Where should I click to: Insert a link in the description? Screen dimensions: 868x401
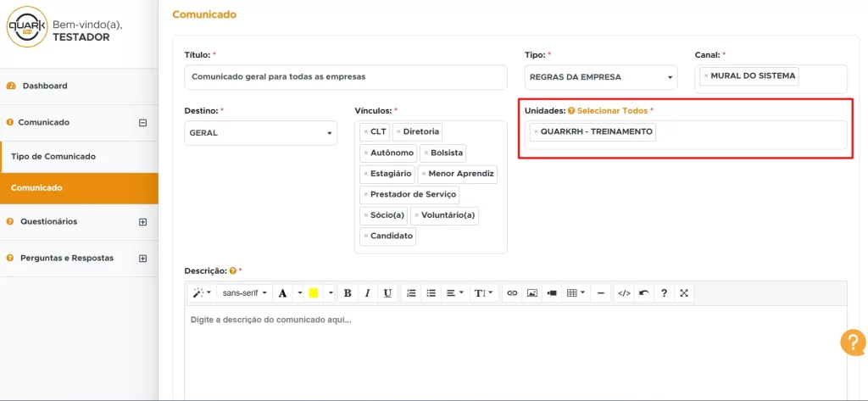(512, 293)
